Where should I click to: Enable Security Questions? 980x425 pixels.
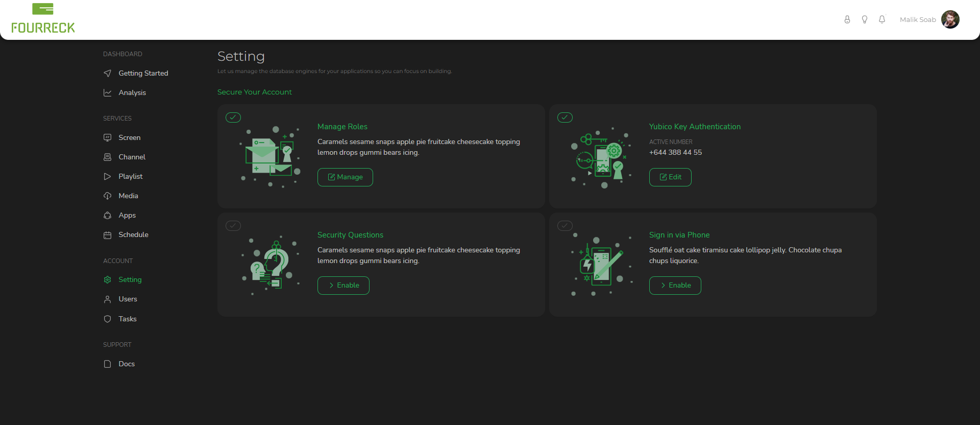coord(343,286)
